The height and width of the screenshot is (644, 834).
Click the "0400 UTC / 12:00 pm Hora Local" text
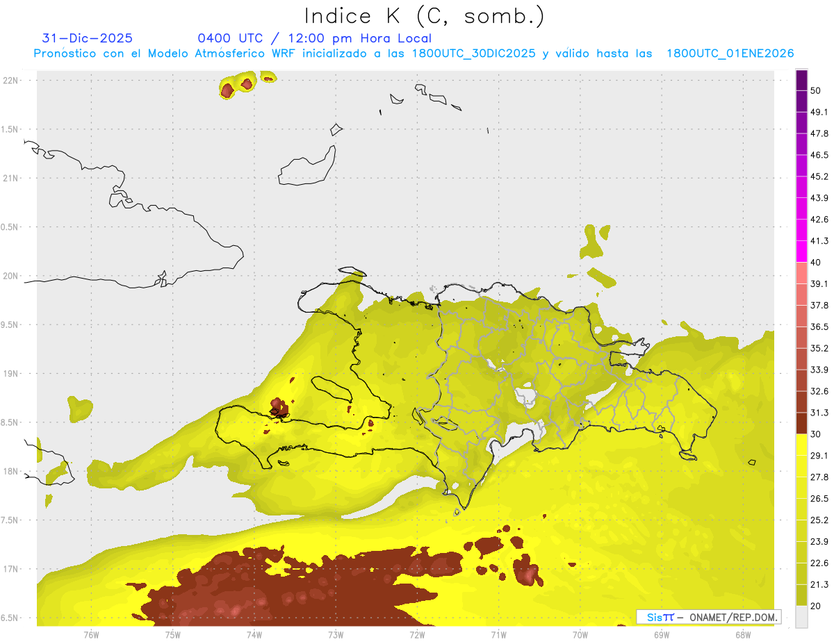coord(315,38)
